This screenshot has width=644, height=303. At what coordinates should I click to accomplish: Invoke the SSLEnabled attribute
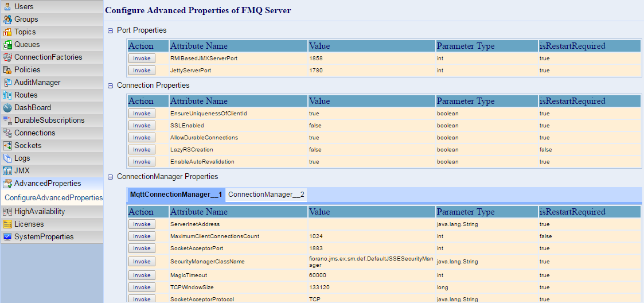[x=142, y=126]
